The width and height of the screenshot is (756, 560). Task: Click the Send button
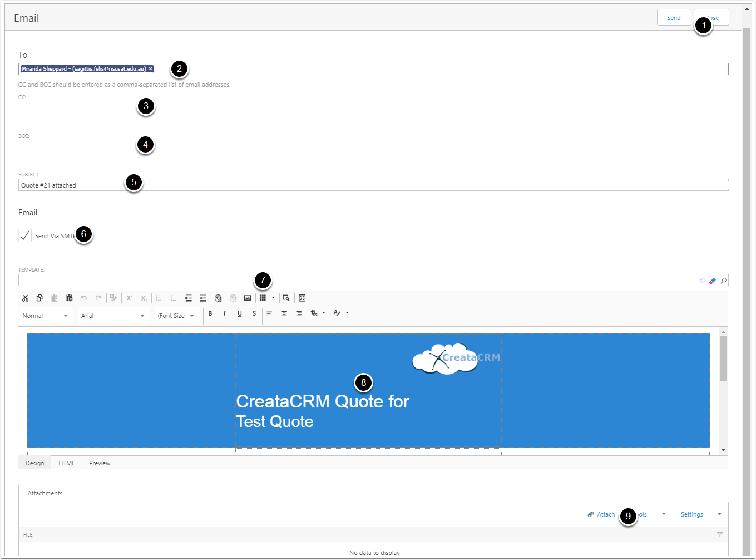(x=674, y=18)
